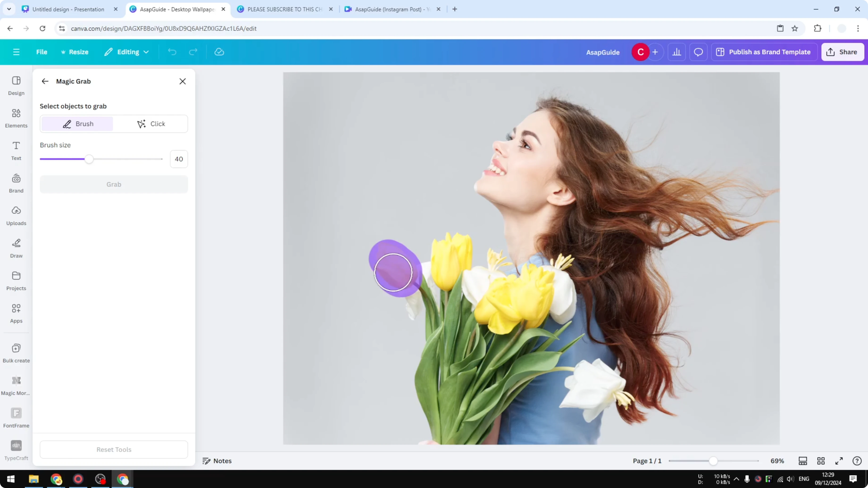Expand the Editing mode dropdown

pyautogui.click(x=126, y=52)
